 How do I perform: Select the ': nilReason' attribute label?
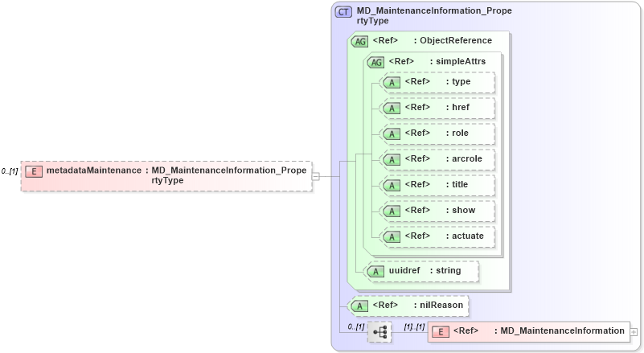tap(439, 305)
